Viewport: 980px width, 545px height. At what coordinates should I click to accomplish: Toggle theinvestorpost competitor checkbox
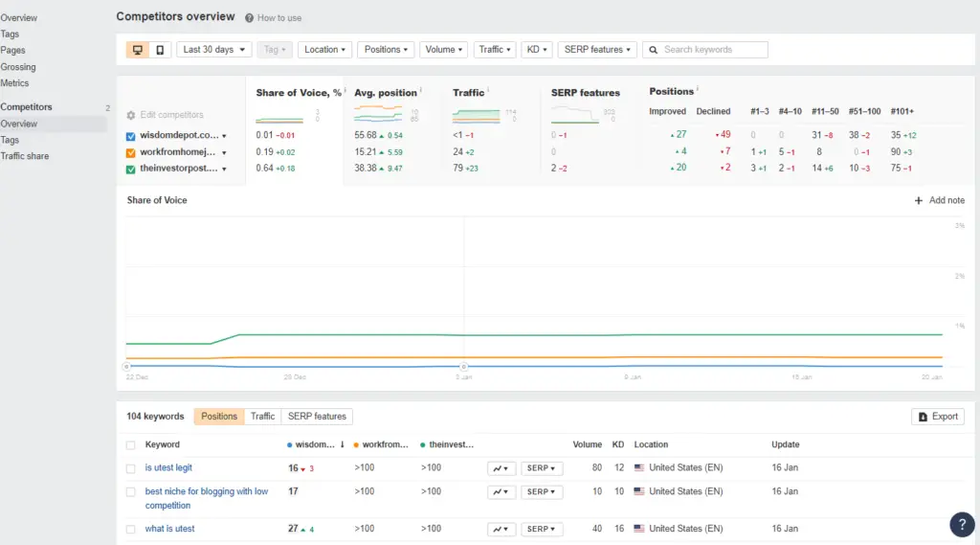[x=130, y=169]
